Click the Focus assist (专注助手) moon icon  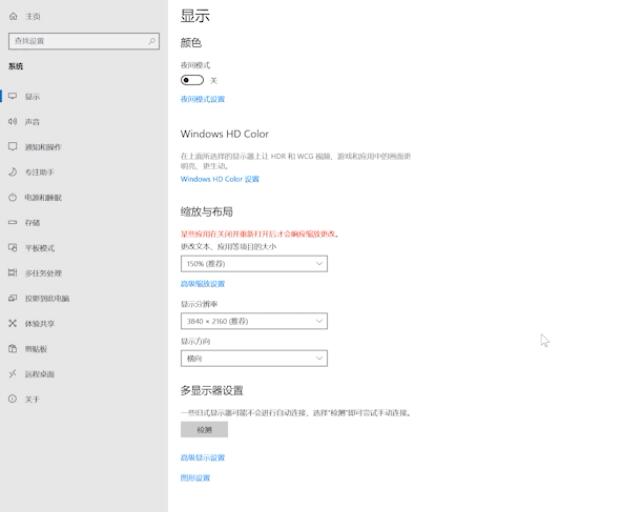pyautogui.click(x=13, y=172)
